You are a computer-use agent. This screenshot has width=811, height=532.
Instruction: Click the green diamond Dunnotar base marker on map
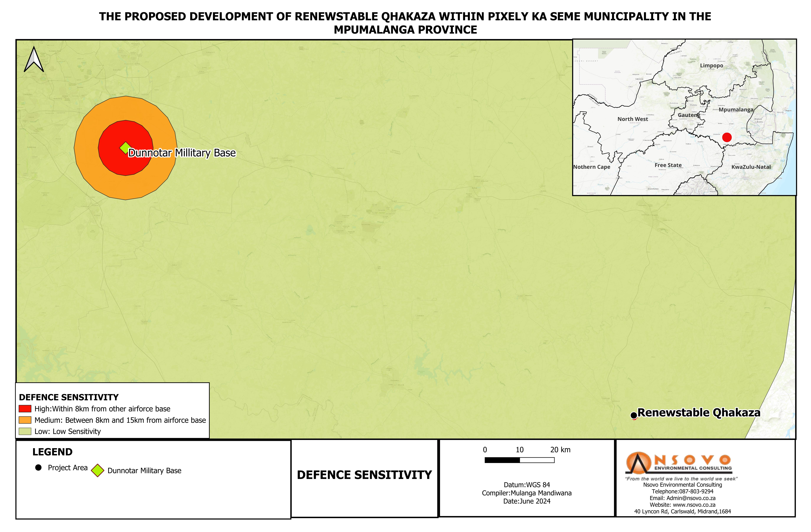click(x=125, y=148)
